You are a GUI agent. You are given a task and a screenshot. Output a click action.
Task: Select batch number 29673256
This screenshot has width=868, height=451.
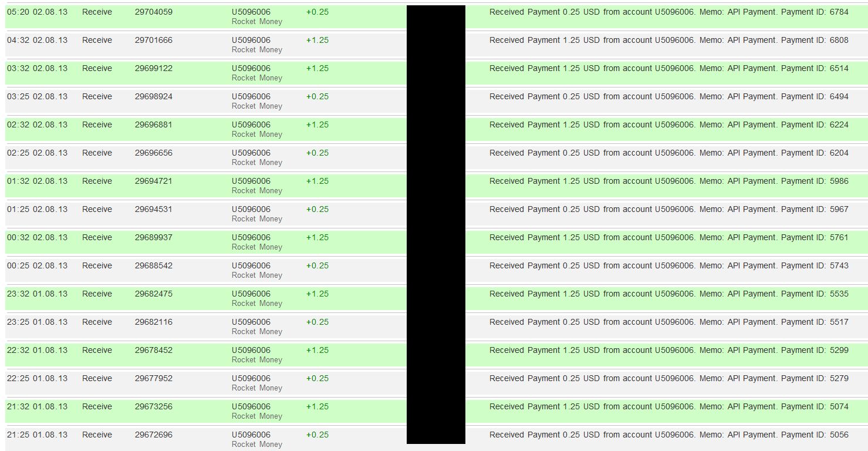click(154, 406)
